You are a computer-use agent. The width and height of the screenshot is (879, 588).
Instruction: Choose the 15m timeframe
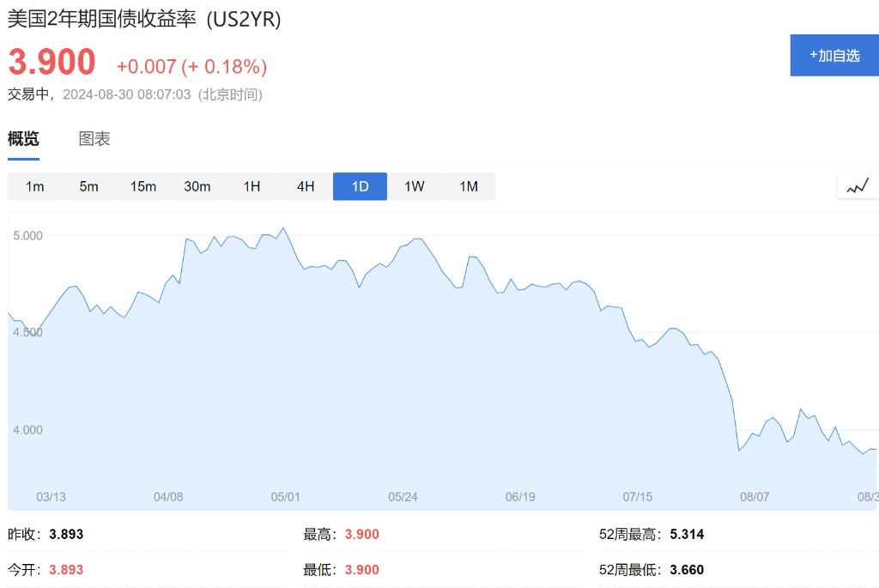click(143, 186)
